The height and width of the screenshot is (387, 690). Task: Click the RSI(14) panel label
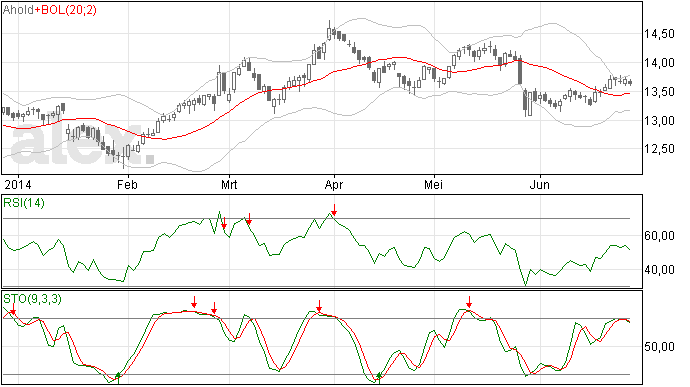[24, 203]
